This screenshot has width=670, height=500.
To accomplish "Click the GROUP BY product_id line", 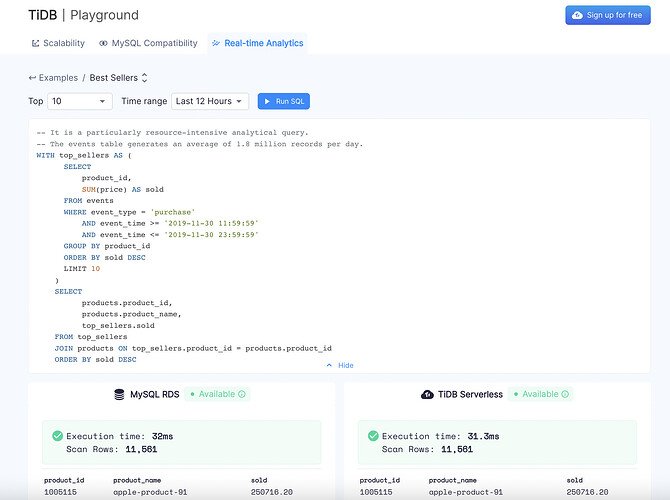I will tap(107, 246).
